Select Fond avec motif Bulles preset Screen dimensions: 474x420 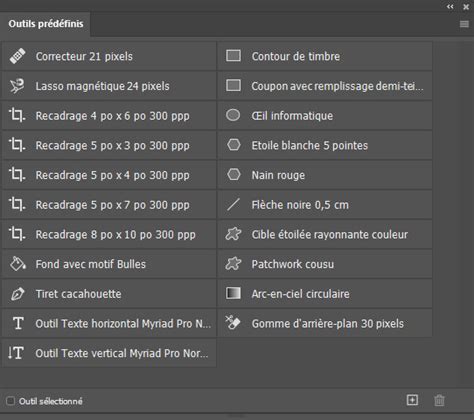pos(109,264)
